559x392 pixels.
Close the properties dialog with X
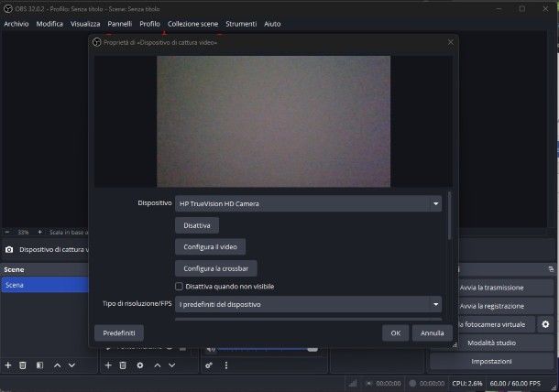pyautogui.click(x=451, y=42)
